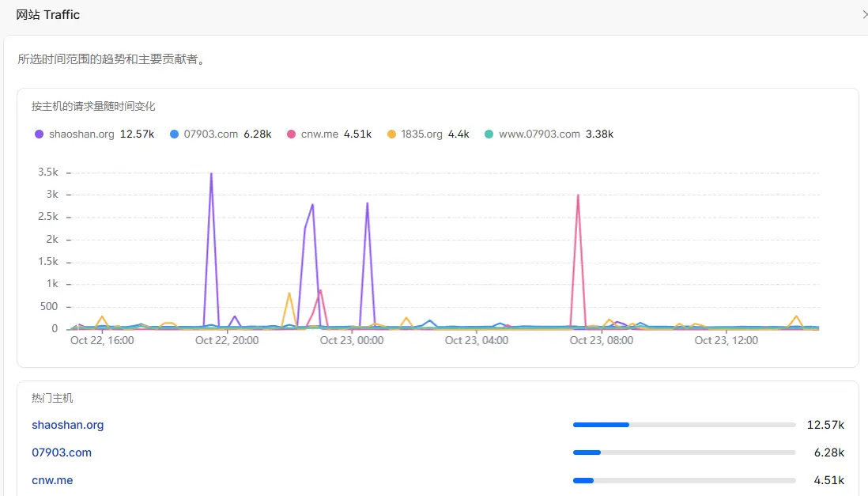Click the shaoshan.org progress bar in 热门主机
Screen dimensions: 868x496
[x=685, y=425]
